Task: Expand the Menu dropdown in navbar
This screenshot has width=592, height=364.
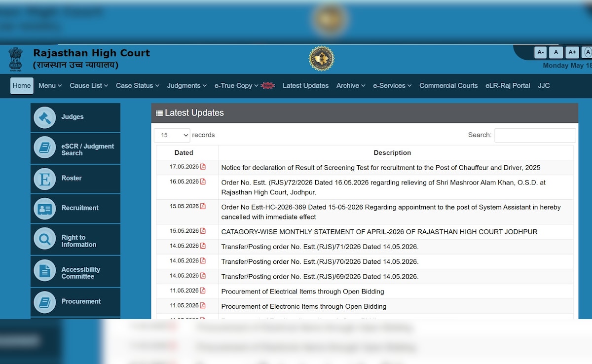Action: point(50,85)
